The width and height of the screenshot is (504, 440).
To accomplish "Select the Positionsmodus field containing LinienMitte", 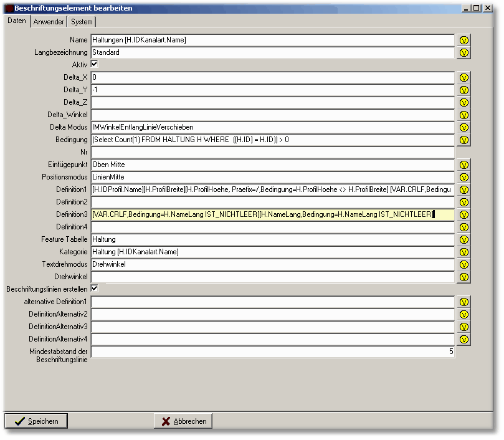I will click(272, 177).
